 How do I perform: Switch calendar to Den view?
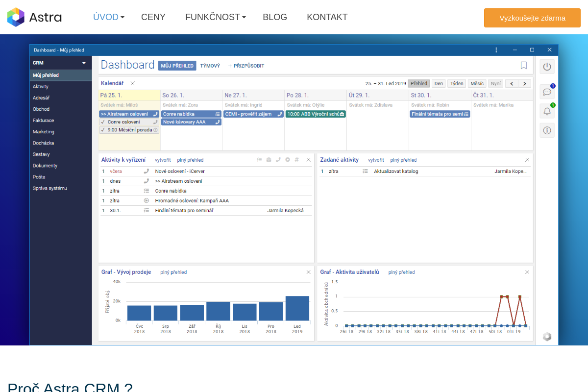click(439, 83)
